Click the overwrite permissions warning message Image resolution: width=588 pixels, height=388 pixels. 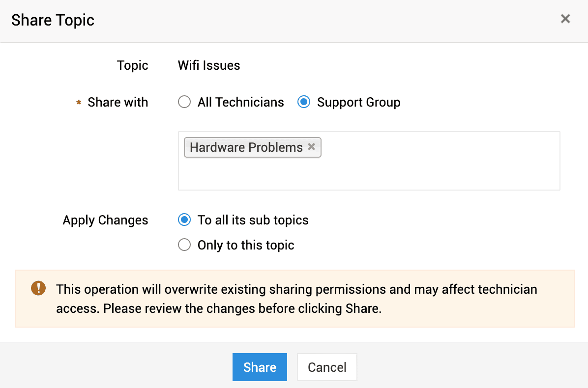[x=296, y=299]
